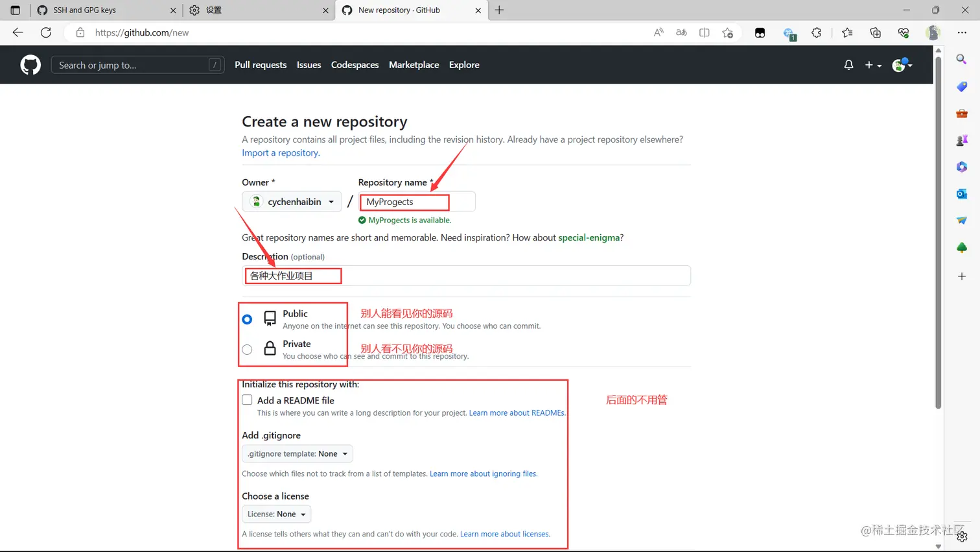Switch to the 设置 tab

(x=258, y=10)
